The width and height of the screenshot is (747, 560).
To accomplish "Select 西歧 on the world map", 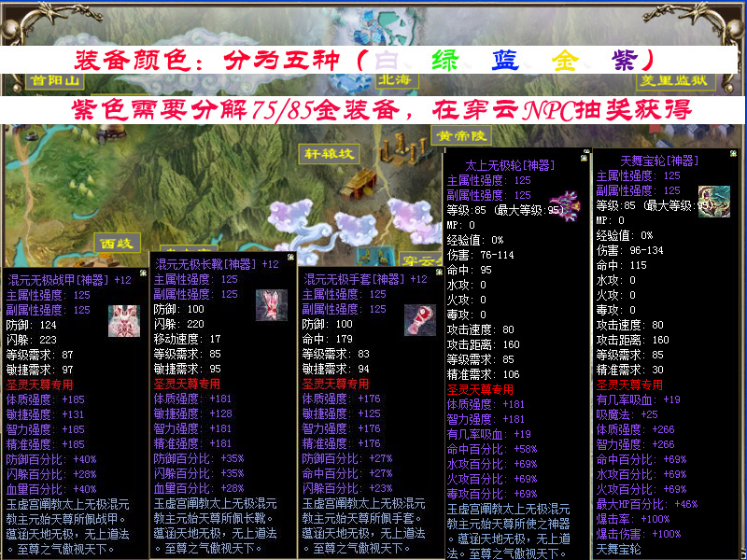I will click(x=118, y=243).
